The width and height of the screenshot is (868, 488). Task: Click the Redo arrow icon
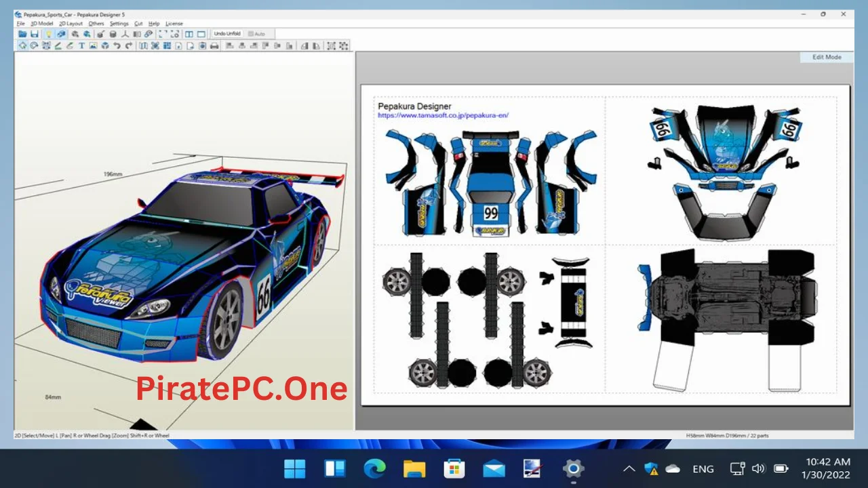click(x=129, y=45)
